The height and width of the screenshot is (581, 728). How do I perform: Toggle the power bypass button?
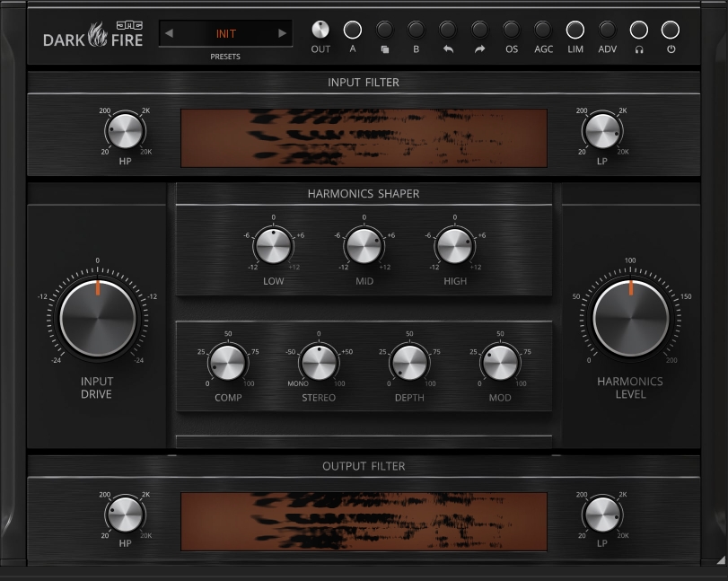[671, 31]
